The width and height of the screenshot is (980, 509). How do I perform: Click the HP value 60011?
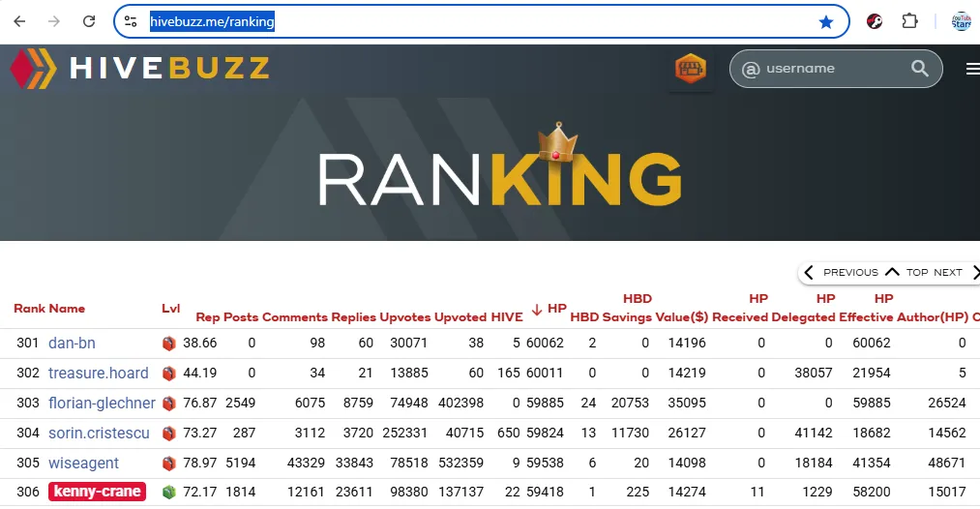545,373
